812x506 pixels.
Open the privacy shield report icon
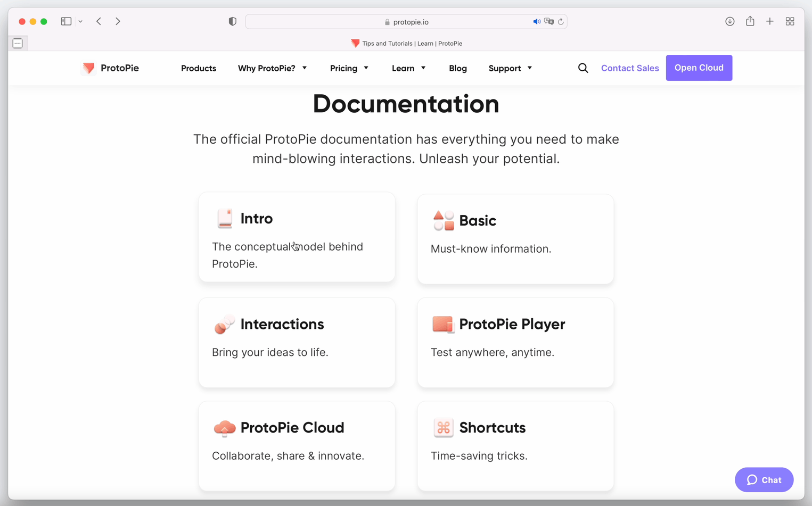tap(233, 21)
